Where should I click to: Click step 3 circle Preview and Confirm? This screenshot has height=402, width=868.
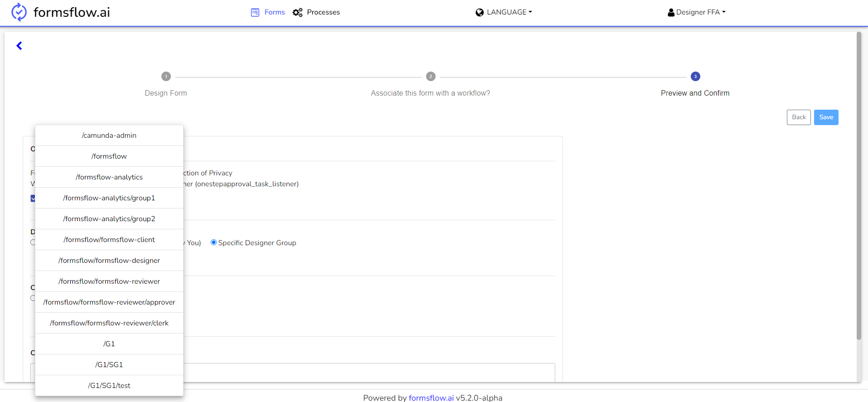[x=695, y=76]
